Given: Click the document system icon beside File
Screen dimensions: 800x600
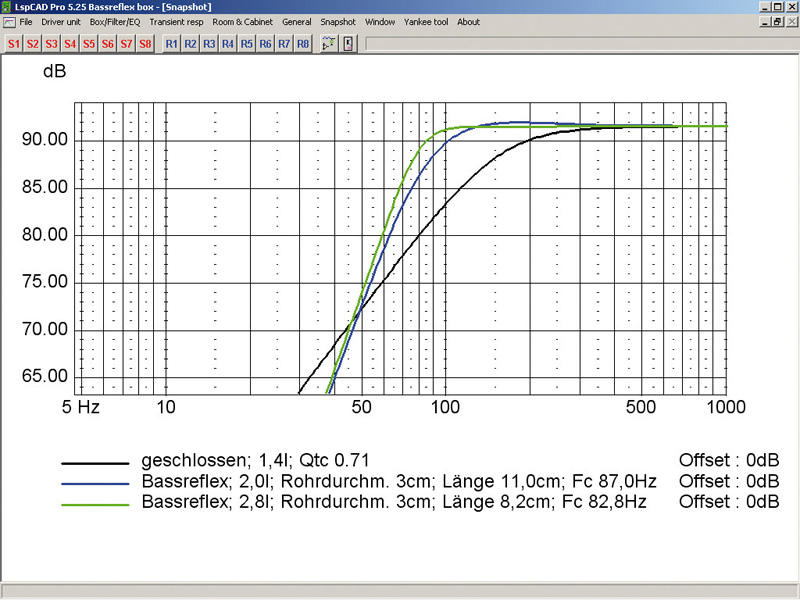Looking at the screenshot, I should click(9, 22).
